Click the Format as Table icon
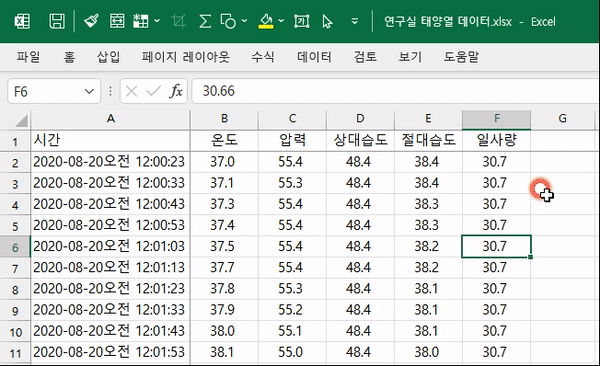600x366 pixels. point(140,21)
